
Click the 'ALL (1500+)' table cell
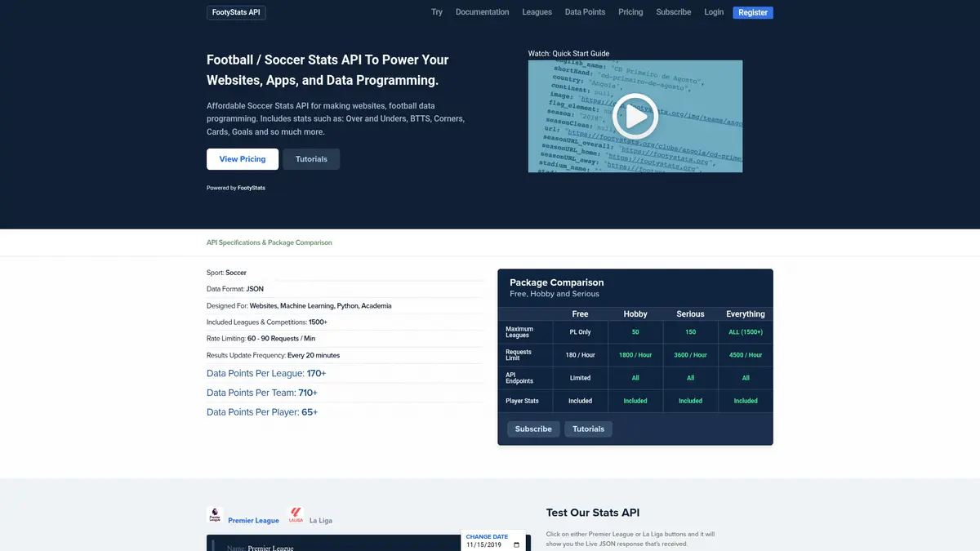click(746, 332)
